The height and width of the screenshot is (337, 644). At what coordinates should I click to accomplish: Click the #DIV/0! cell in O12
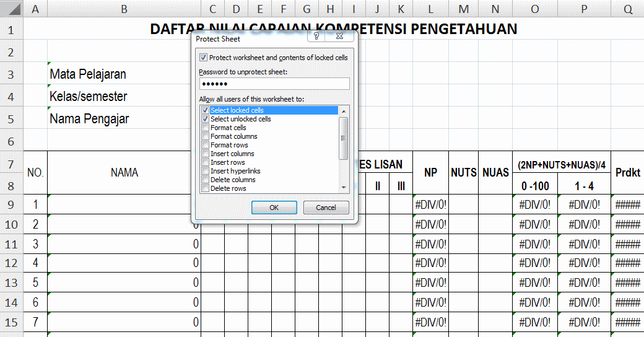click(535, 263)
